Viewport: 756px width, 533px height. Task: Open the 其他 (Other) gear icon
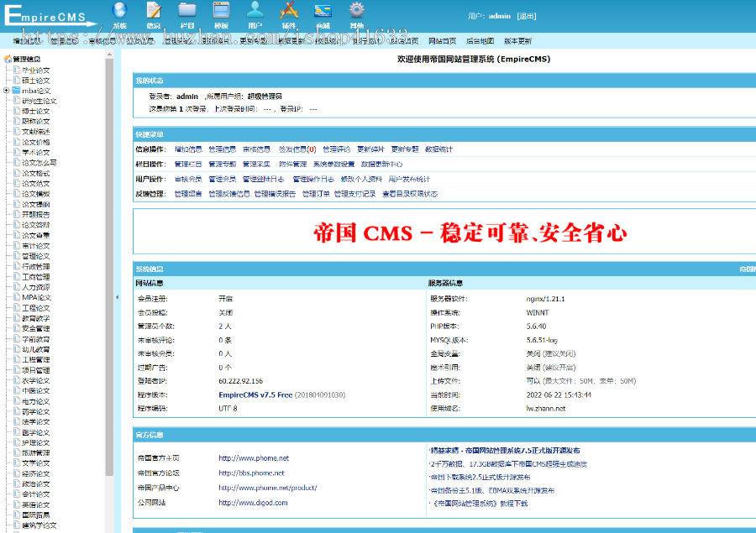(x=357, y=11)
